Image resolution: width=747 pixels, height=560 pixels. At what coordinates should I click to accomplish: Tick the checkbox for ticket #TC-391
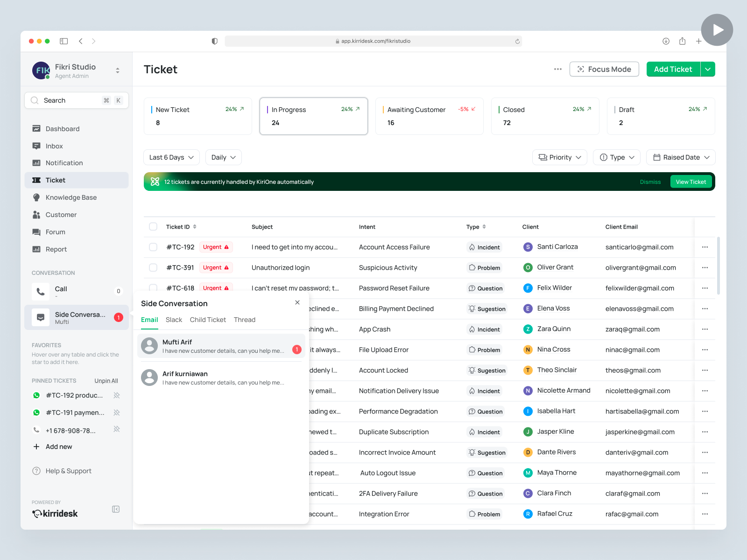tap(153, 267)
